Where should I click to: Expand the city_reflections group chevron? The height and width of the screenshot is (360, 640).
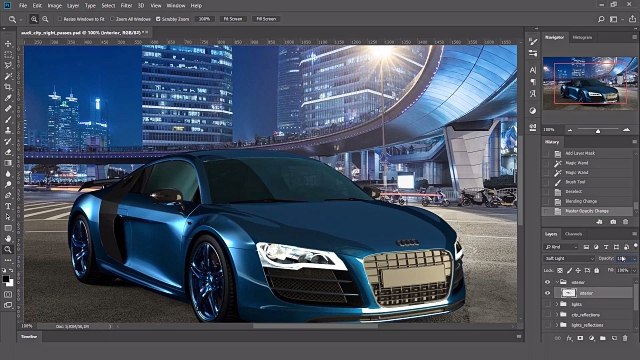pos(557,315)
